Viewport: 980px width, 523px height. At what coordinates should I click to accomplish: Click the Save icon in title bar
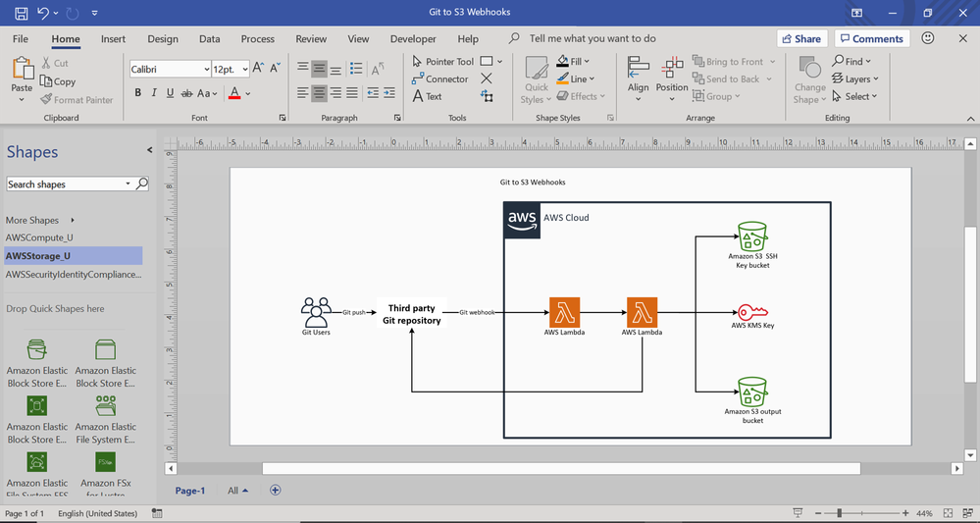[x=21, y=13]
